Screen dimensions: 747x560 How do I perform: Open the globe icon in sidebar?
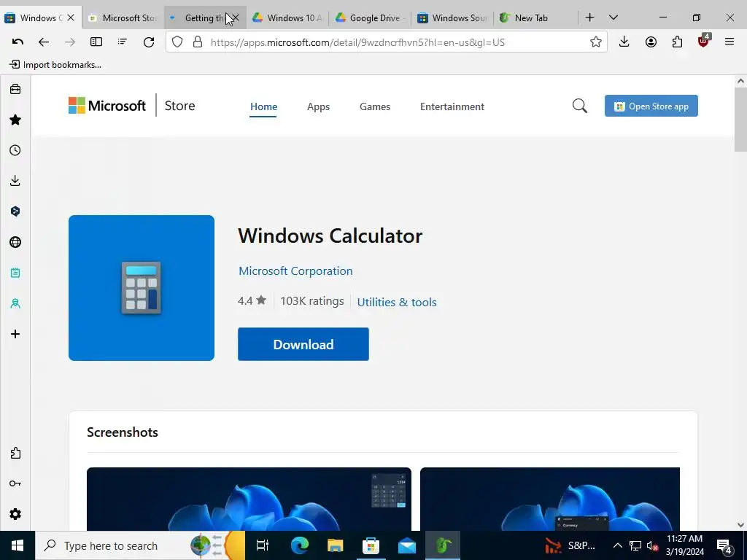pyautogui.click(x=15, y=242)
